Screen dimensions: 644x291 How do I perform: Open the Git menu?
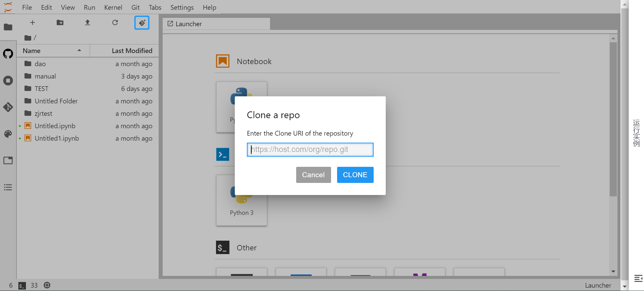coord(136,7)
